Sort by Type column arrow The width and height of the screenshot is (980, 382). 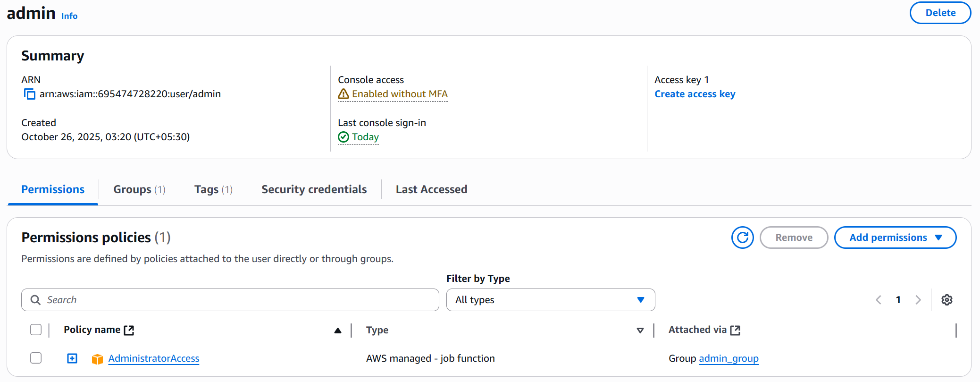[640, 331]
